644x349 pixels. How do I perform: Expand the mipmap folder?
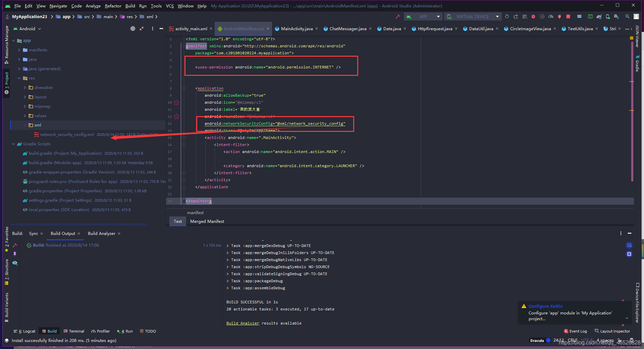(x=25, y=106)
